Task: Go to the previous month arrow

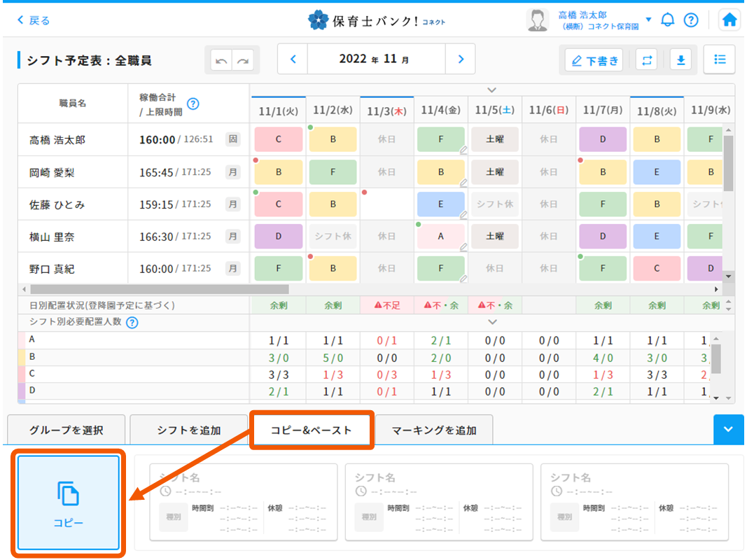Action: 293,59
